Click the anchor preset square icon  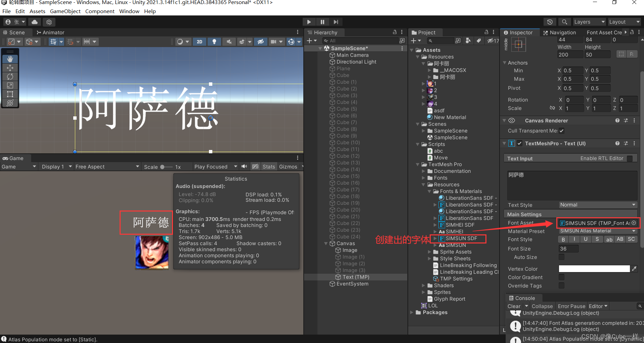[x=518, y=44]
